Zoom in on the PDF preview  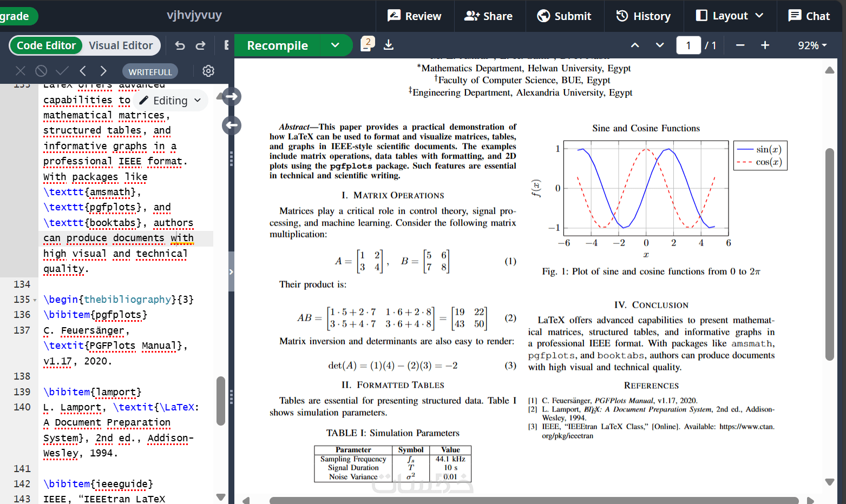point(765,45)
